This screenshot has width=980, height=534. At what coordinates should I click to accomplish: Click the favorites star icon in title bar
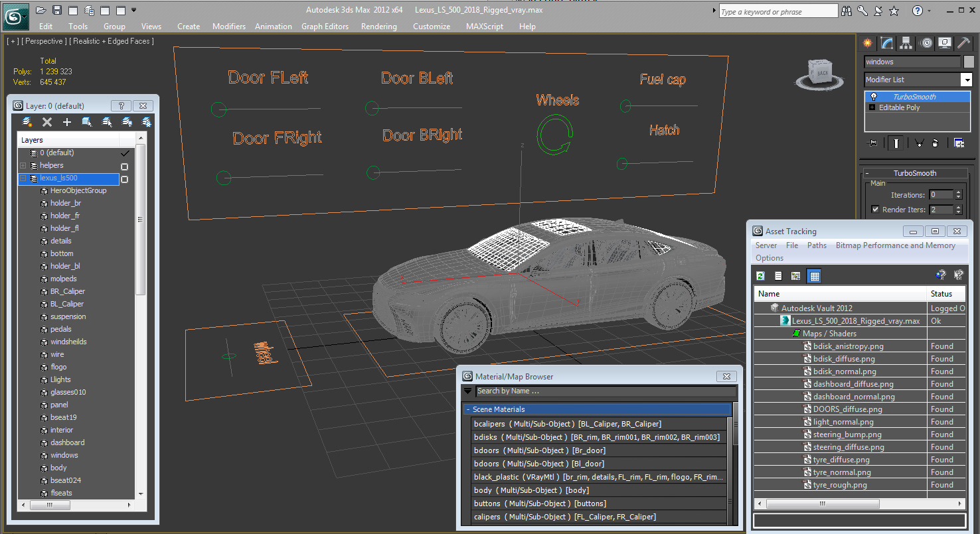[894, 11]
